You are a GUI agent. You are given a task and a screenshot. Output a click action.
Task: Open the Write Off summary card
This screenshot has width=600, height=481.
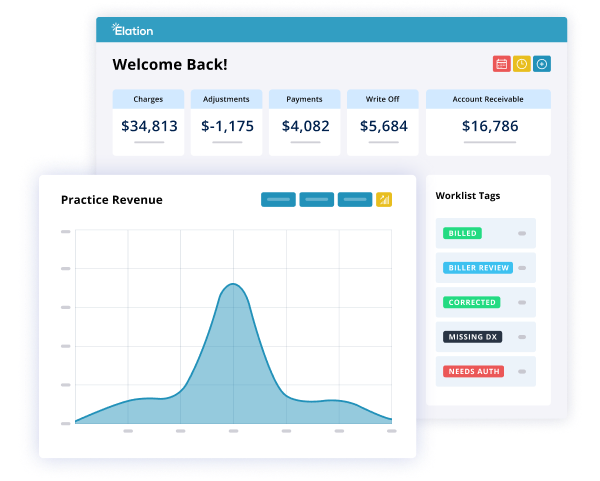(x=383, y=122)
